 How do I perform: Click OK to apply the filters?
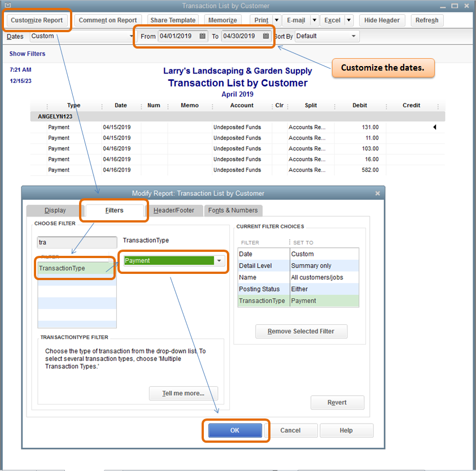point(235,430)
